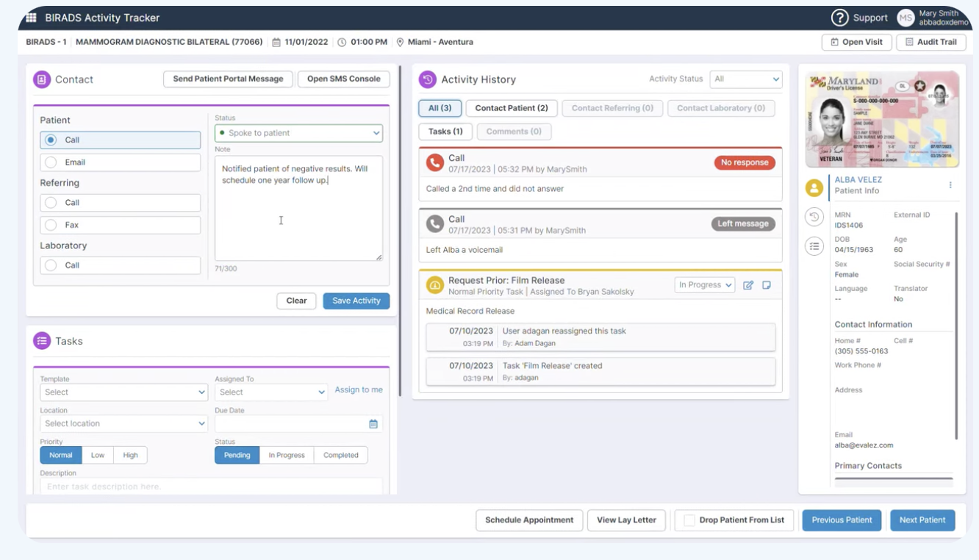Click the purple Tasks panel icon
Image resolution: width=979 pixels, height=560 pixels.
(42, 341)
